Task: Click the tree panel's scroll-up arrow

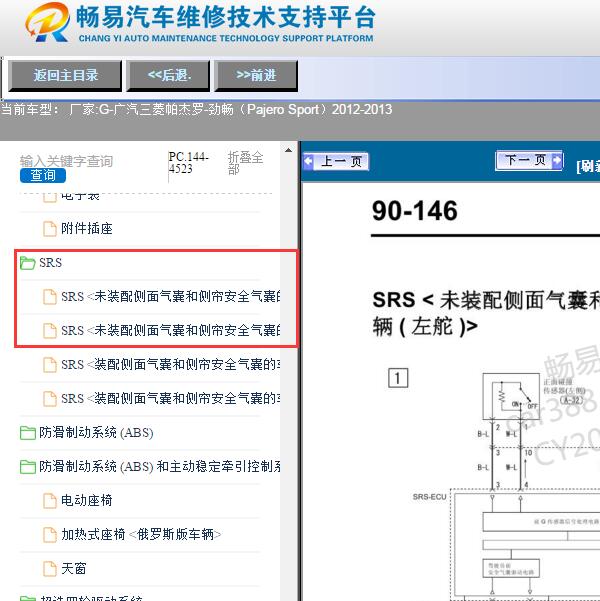Action: coord(289,150)
